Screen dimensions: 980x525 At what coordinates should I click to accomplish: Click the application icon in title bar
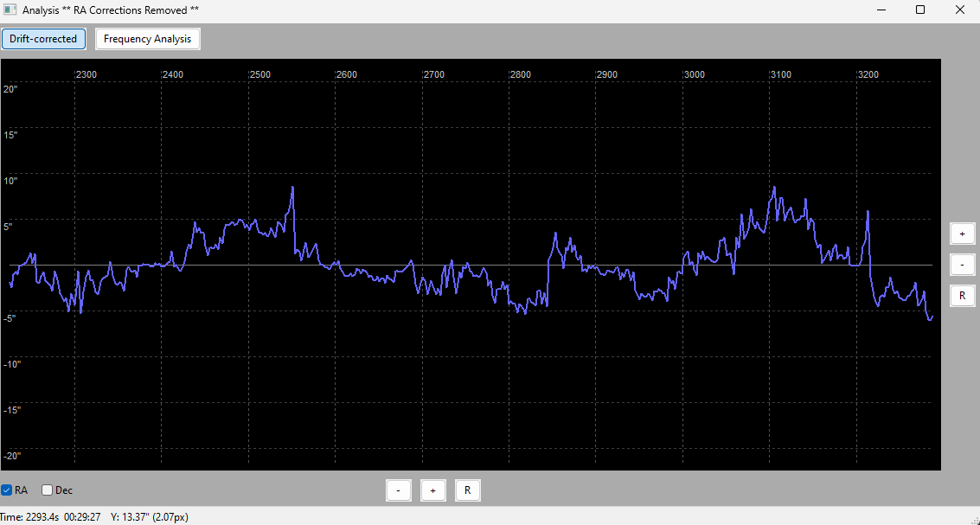coord(10,10)
